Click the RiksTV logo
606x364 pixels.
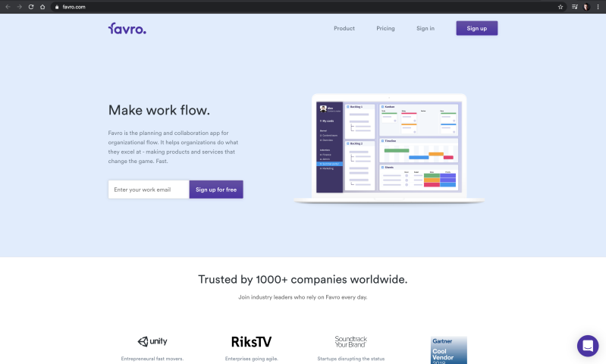pos(251,341)
